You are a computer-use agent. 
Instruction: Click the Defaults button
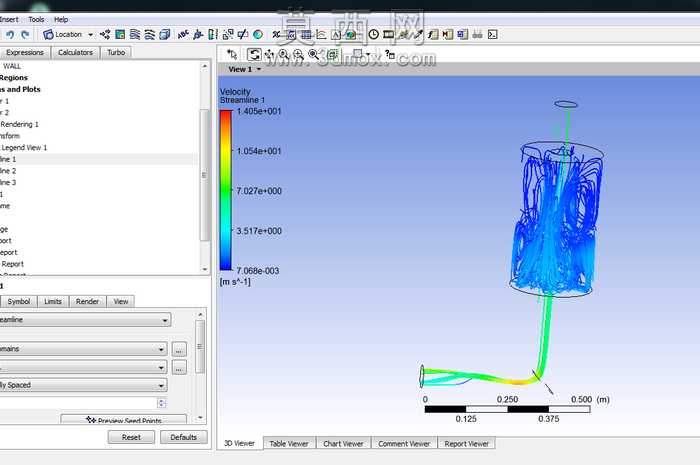point(183,437)
